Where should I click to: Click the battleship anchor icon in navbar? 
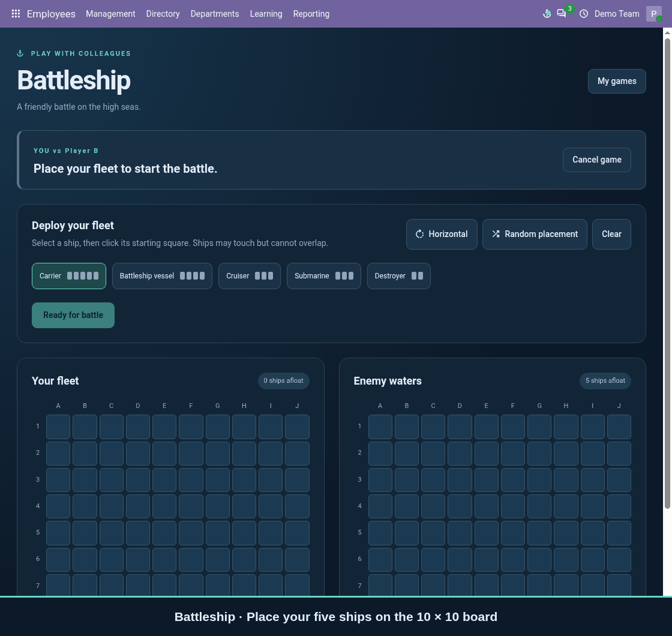point(547,14)
